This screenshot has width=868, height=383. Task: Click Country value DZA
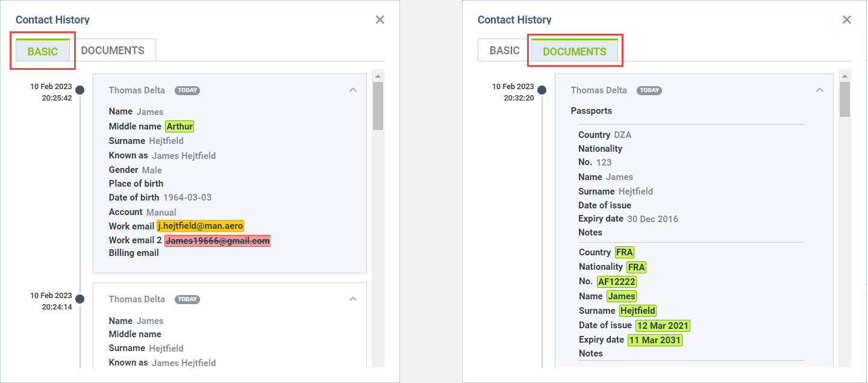coord(623,135)
